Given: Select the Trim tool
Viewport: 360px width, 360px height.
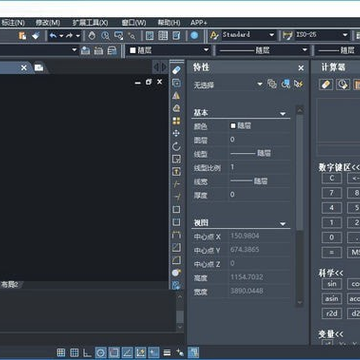Looking at the screenshot, I should (x=176, y=184).
